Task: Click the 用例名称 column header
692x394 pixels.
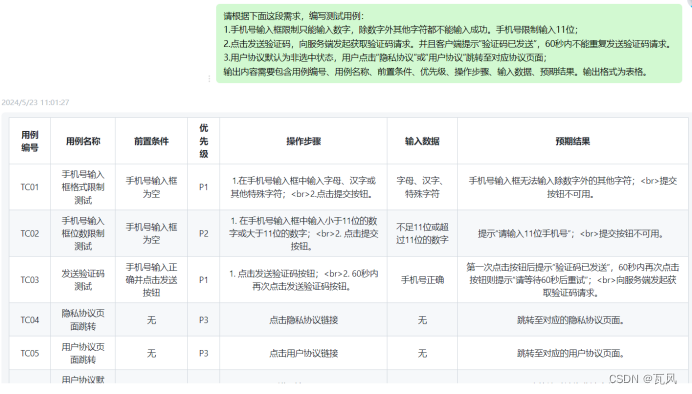Action: click(83, 141)
